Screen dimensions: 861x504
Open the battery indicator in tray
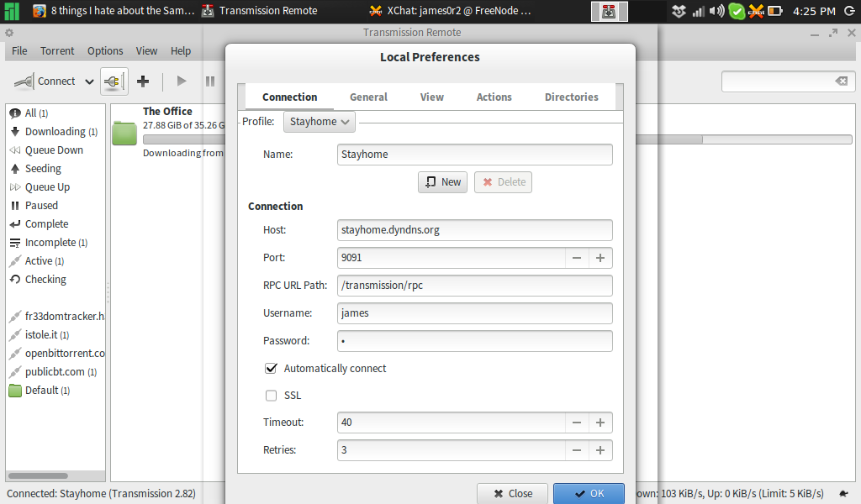point(774,11)
